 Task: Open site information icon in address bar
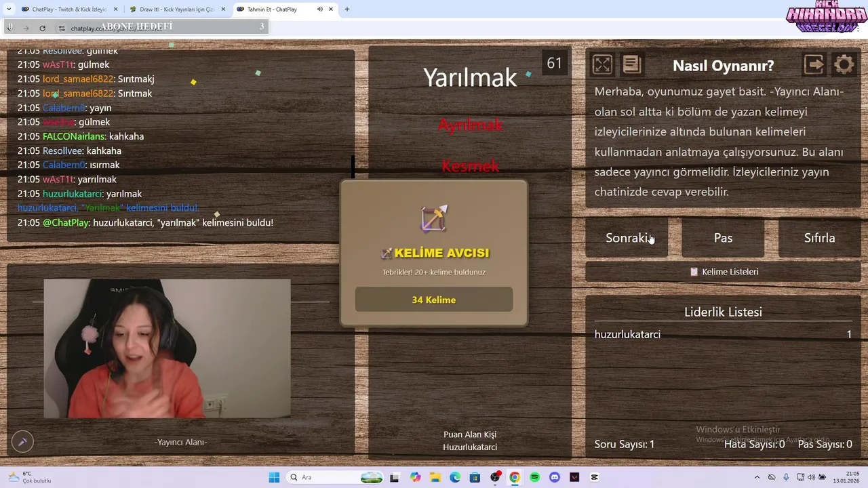[61, 28]
